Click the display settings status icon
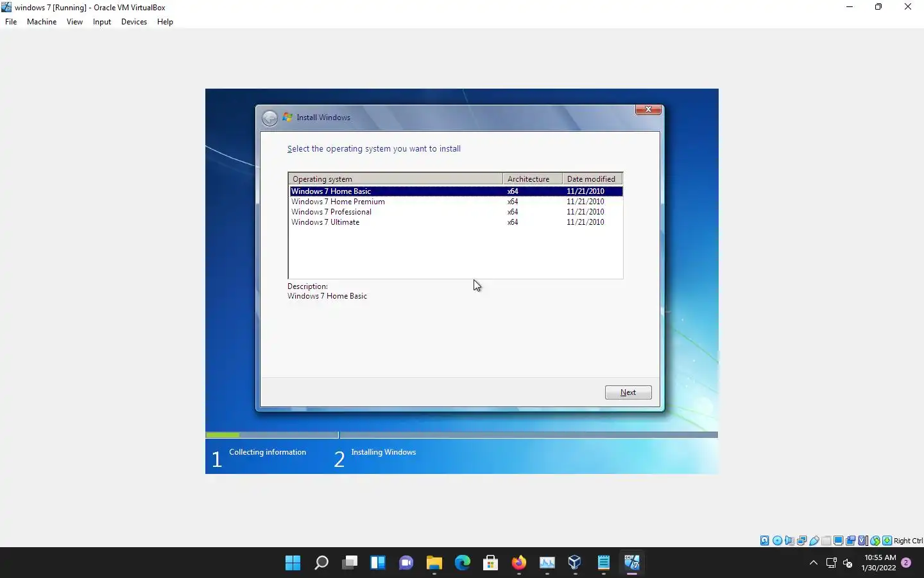Viewport: 924px width, 578px height. tap(839, 541)
